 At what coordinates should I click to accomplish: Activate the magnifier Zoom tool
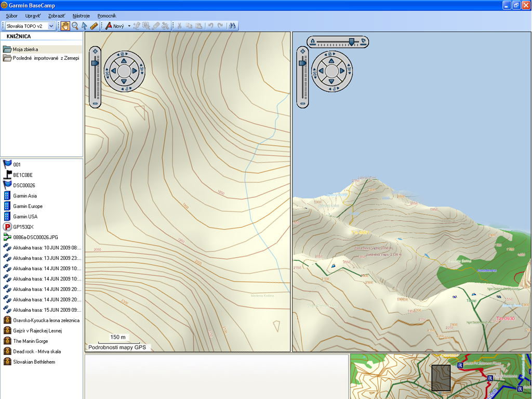tap(75, 26)
